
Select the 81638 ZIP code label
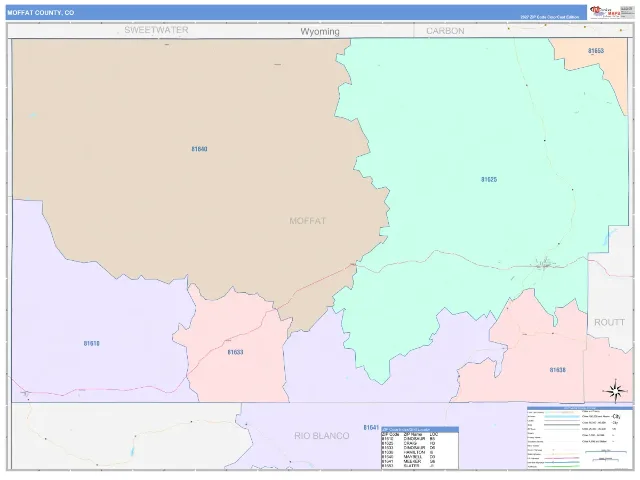tap(557, 370)
